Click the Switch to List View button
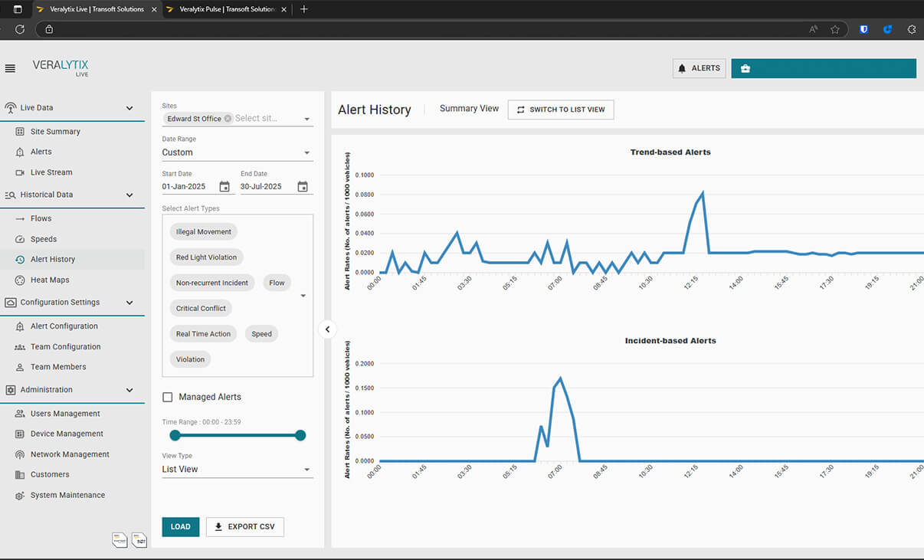The height and width of the screenshot is (560, 924). [x=560, y=110]
